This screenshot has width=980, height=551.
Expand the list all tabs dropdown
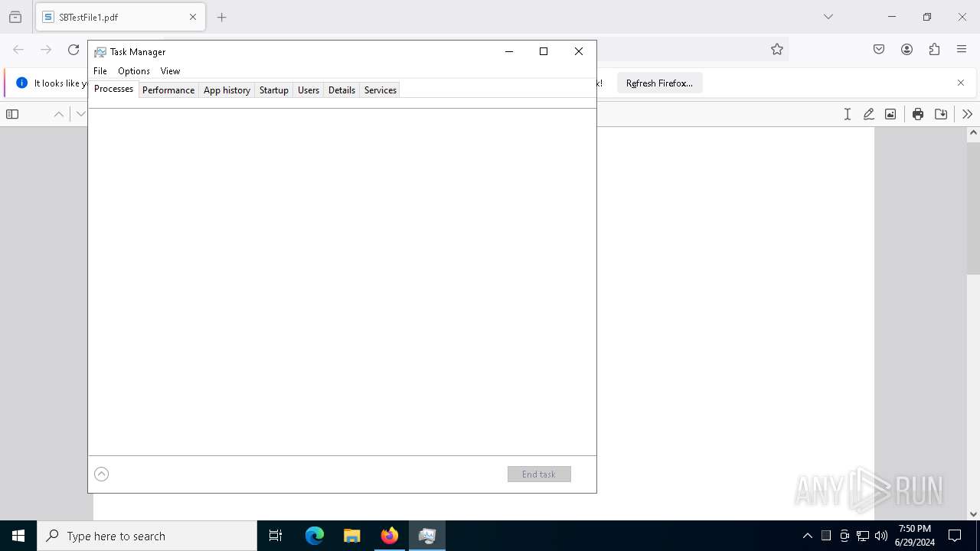[828, 17]
